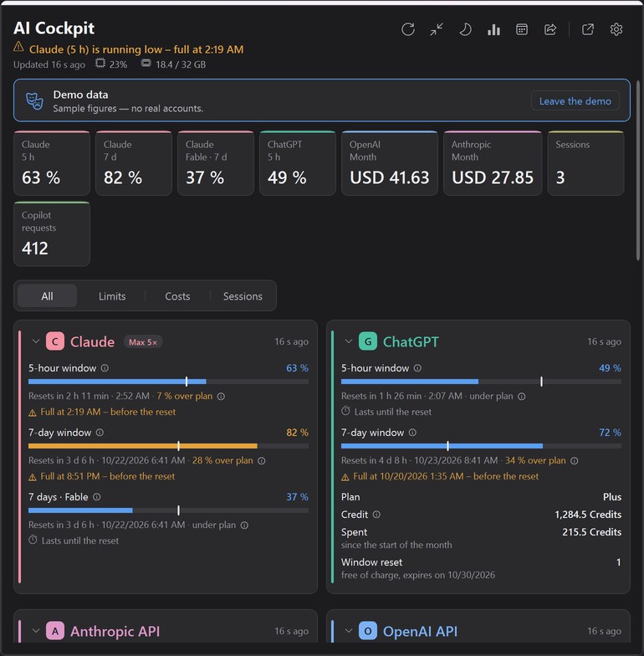
Task: Switch to the Costs tab
Action: [177, 296]
